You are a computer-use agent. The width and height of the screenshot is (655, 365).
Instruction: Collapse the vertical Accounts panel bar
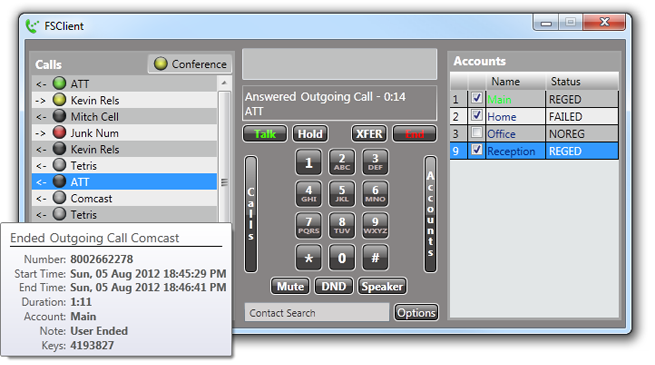tap(430, 214)
